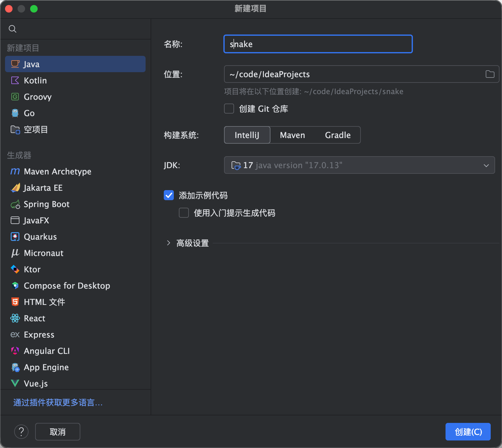Click the Compose for Desktop icon
The width and height of the screenshot is (502, 448).
(15, 285)
